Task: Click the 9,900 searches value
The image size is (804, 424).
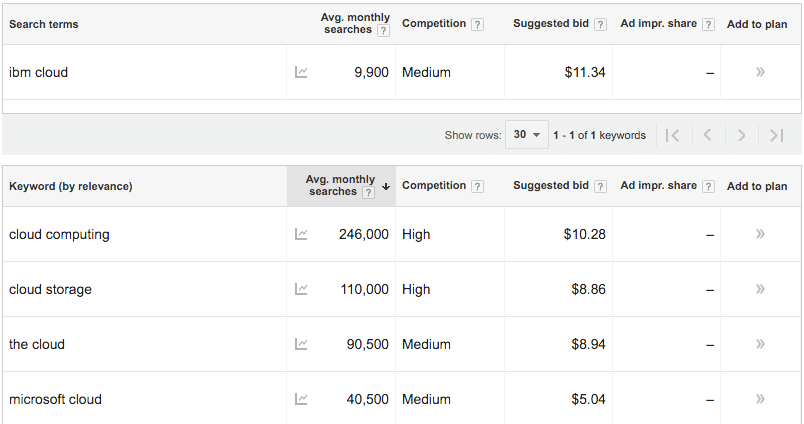Action: 371,72
